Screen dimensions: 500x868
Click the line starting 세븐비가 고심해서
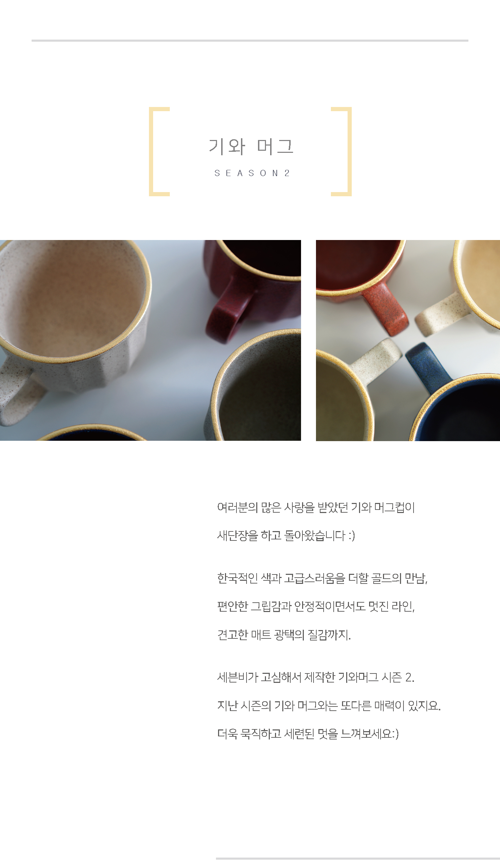316,677
